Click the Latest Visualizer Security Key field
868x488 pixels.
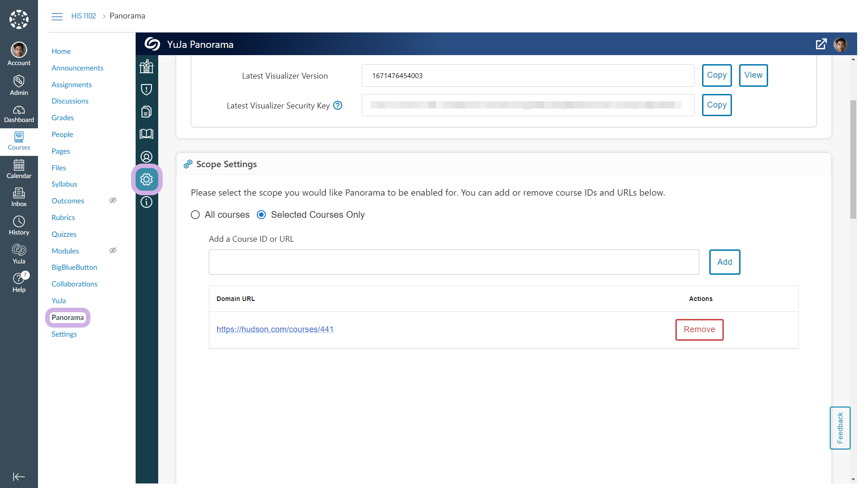click(528, 105)
